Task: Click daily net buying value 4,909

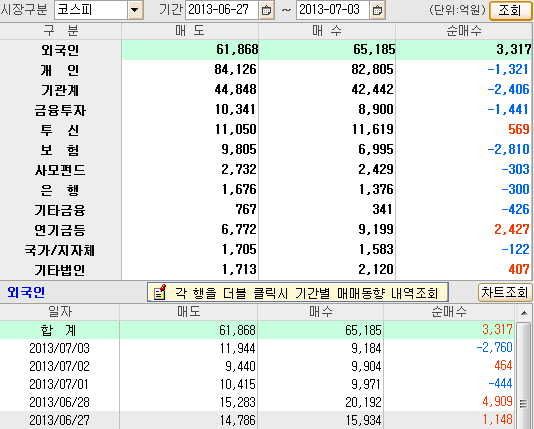Action: coord(497,402)
